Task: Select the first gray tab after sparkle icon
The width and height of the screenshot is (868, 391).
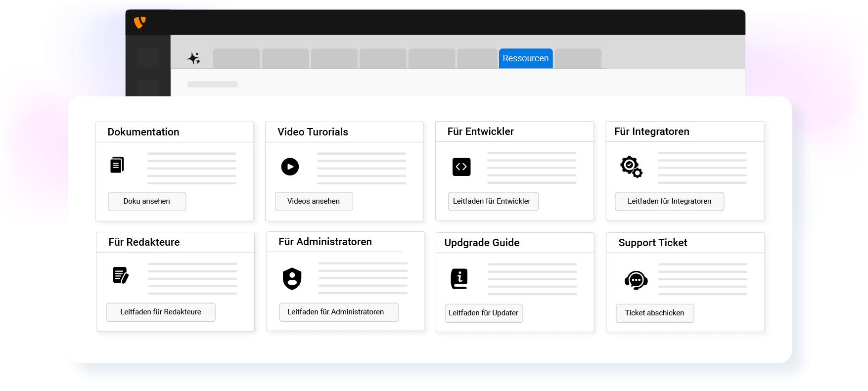Action: click(x=236, y=58)
